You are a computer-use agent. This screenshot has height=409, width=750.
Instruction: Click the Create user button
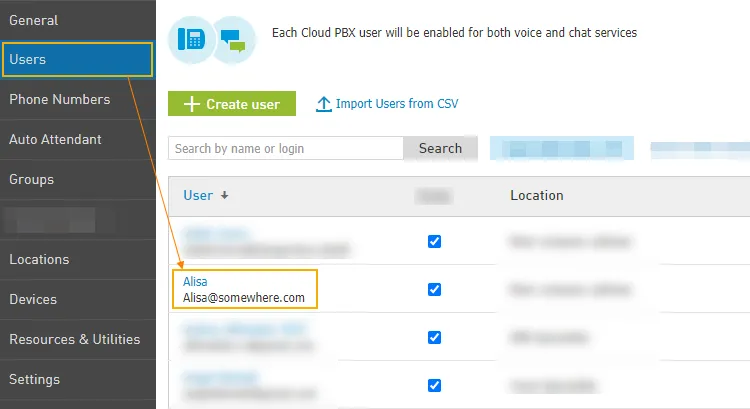(x=232, y=103)
